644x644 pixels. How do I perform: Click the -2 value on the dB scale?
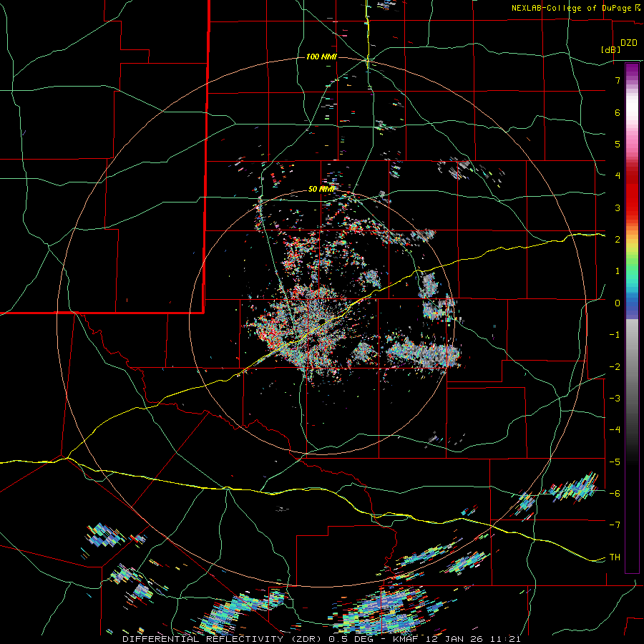[x=615, y=367]
